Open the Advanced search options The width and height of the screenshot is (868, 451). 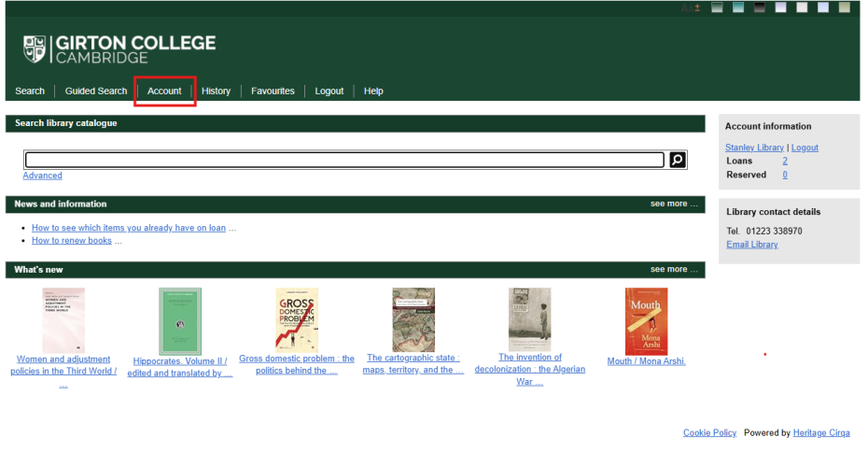tap(42, 176)
